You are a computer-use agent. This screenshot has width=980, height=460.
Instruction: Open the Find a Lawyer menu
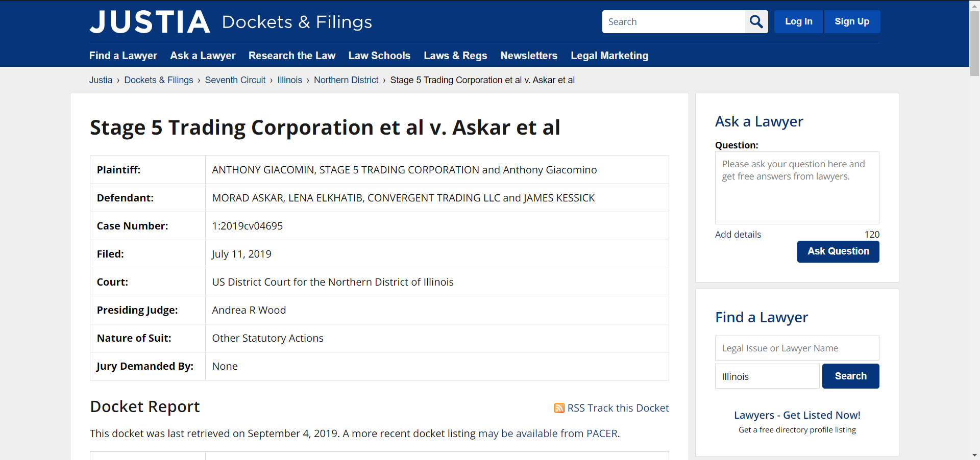click(123, 56)
